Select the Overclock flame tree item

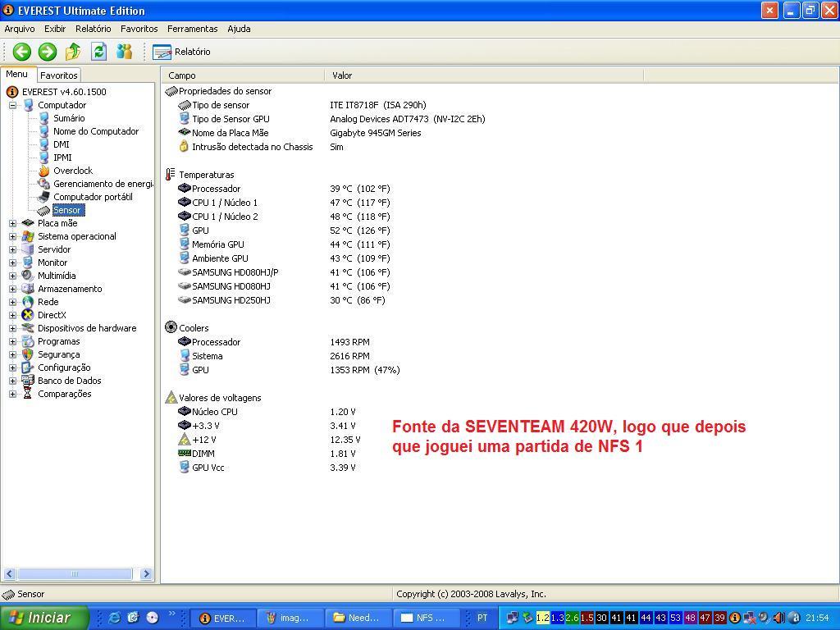point(72,171)
